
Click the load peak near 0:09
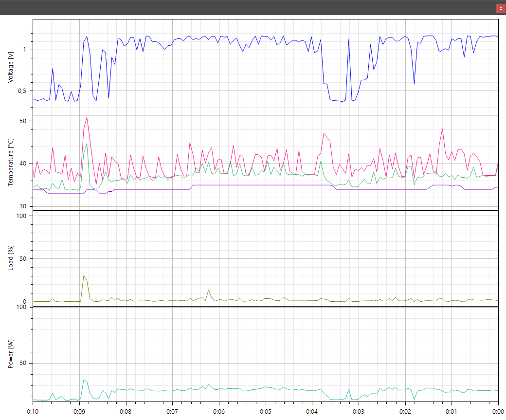point(84,275)
